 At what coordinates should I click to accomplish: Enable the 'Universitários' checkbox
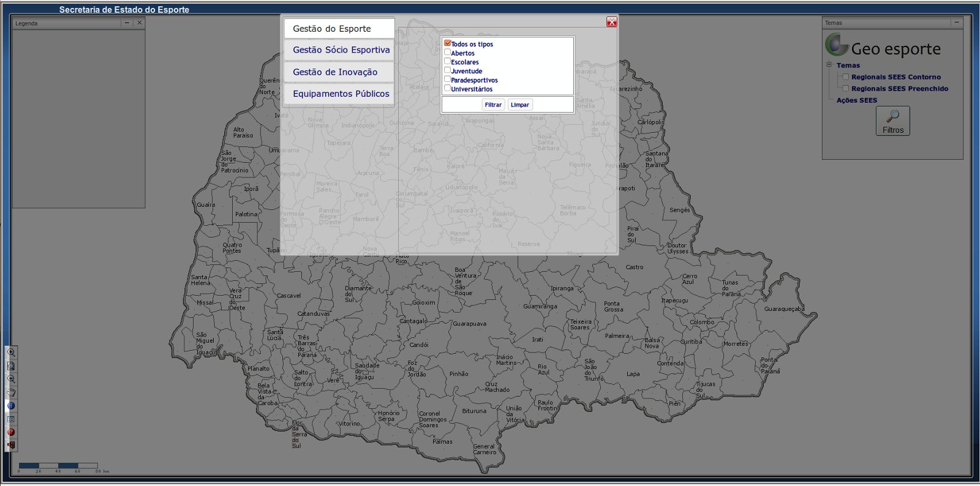tap(448, 89)
